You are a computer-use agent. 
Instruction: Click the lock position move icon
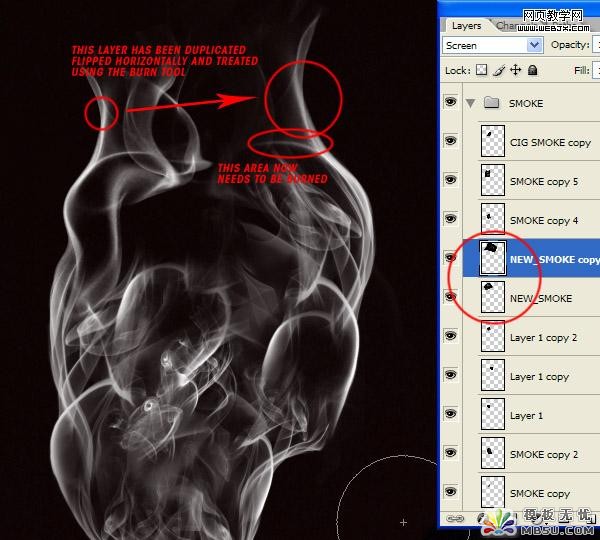pos(515,70)
